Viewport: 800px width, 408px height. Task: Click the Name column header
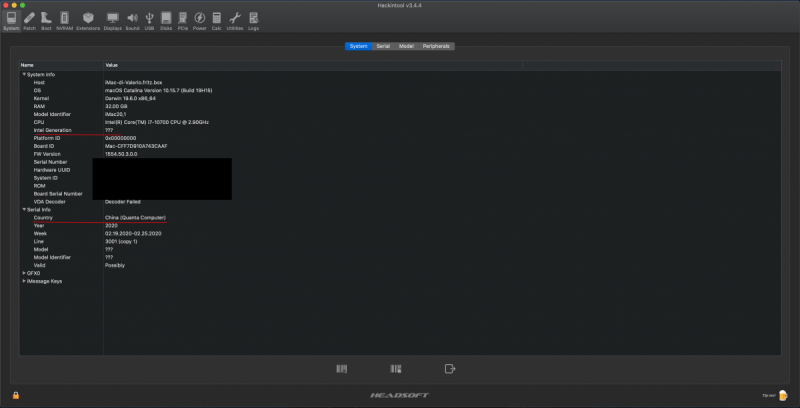[x=61, y=65]
